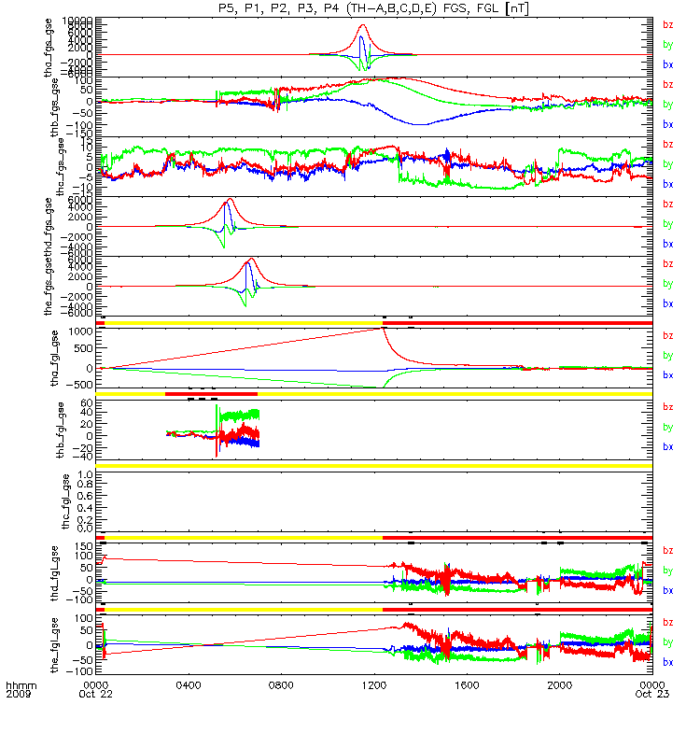Select the thb_fgl_gse y-axis label

[x=61, y=430]
